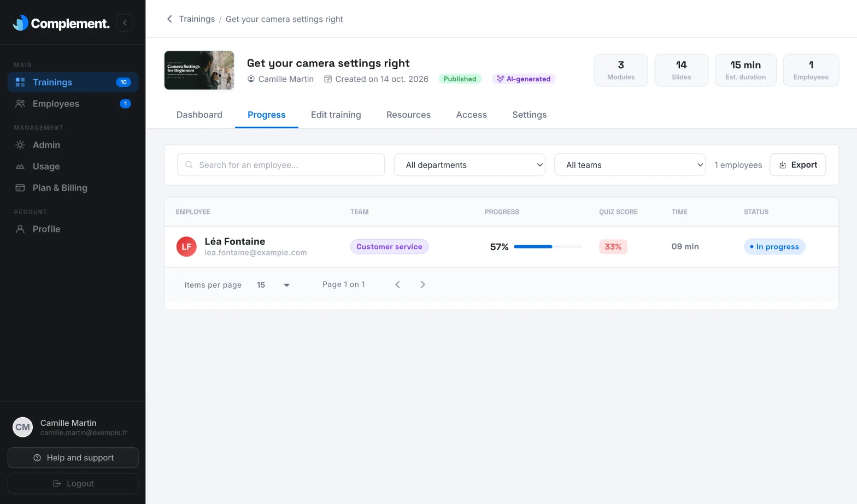Click the CM user avatar
The height and width of the screenshot is (504, 857).
click(x=22, y=428)
